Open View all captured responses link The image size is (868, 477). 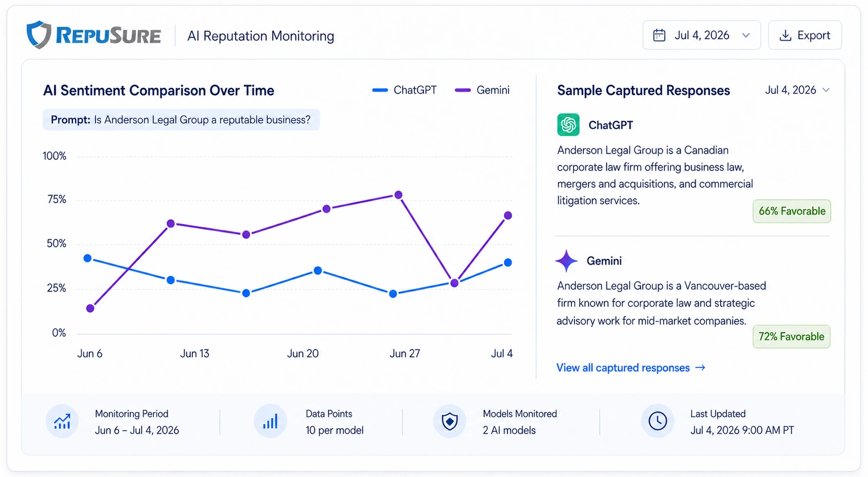[631, 368]
